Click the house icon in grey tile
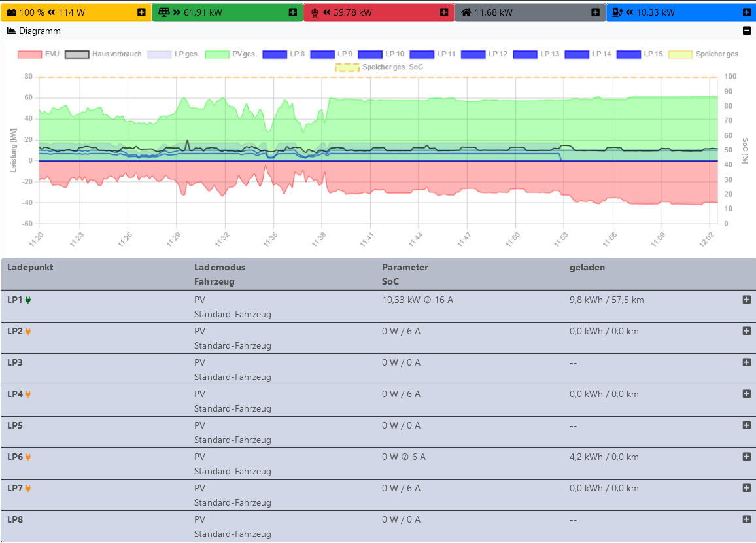Image resolution: width=756 pixels, height=543 pixels. (466, 12)
